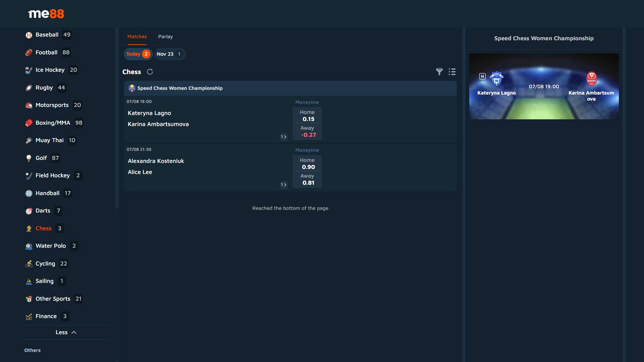Click the Other Sports icon
This screenshot has width=644, height=362.
tap(29, 299)
